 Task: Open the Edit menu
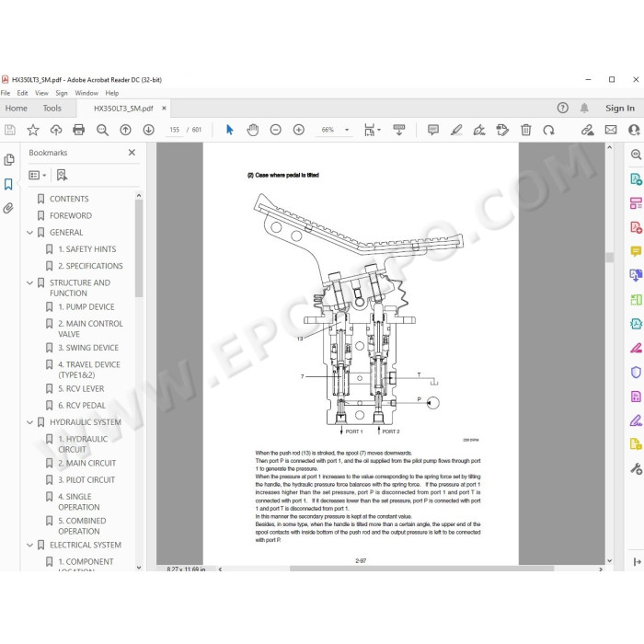22,93
